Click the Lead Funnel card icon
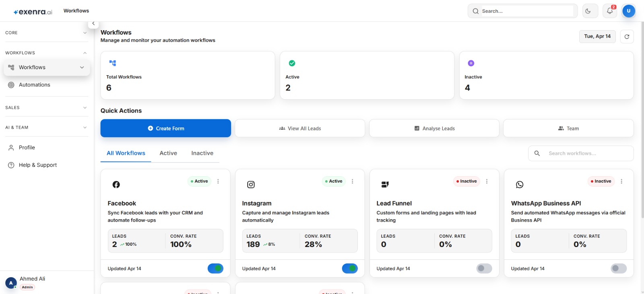This screenshot has height=294, width=644. tap(385, 185)
